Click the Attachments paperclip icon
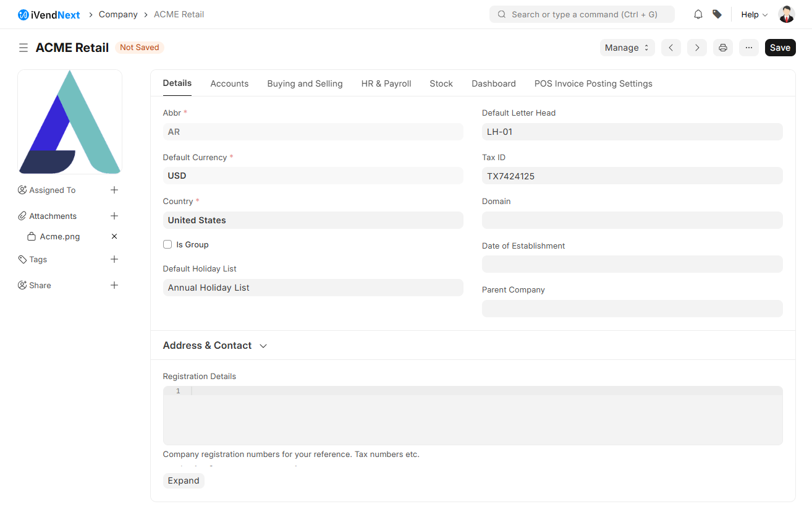This screenshot has height=517, width=812. (x=23, y=216)
